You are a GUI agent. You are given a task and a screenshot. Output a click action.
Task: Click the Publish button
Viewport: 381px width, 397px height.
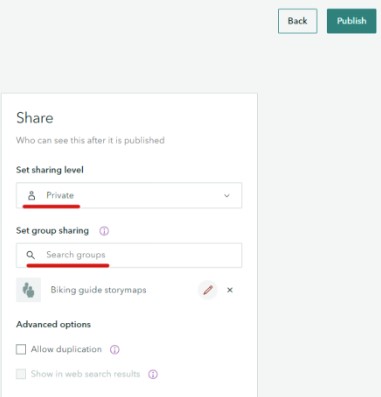click(x=351, y=21)
